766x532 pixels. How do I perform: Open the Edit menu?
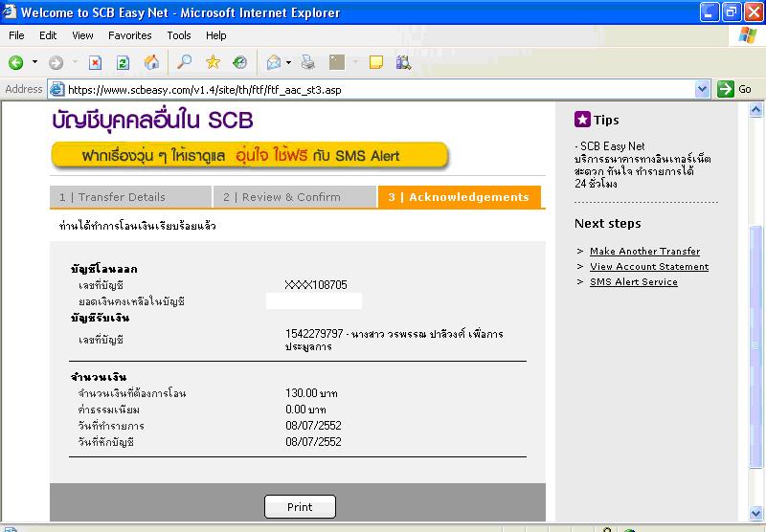[48, 35]
